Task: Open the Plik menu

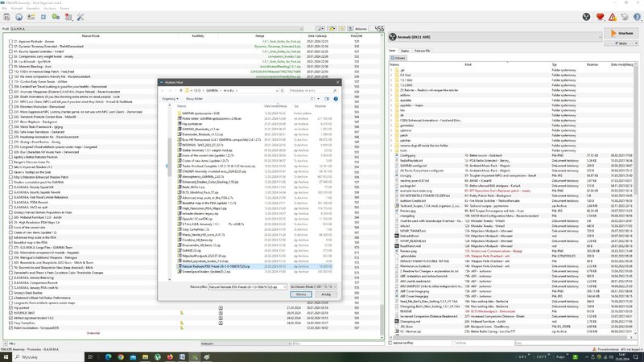Action: tap(4, 9)
